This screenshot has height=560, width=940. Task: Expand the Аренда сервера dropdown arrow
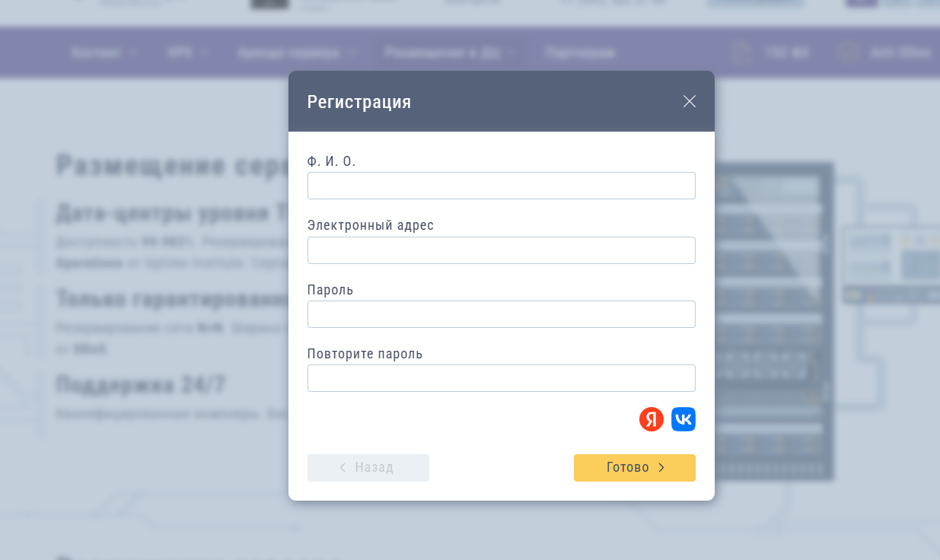coord(352,53)
